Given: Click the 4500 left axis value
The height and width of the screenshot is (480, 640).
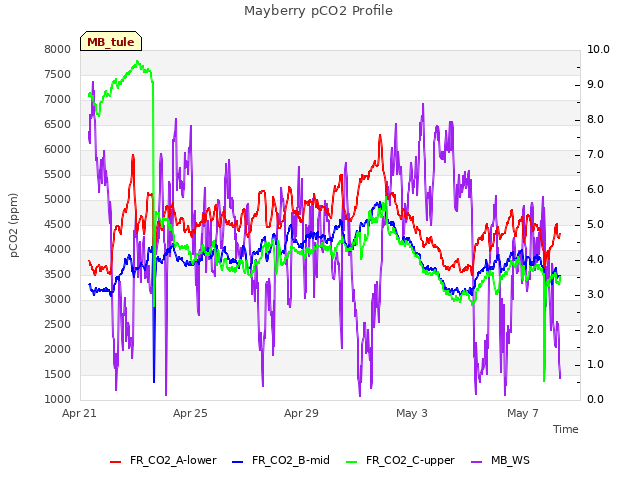Looking at the screenshot, I should 58,224.
